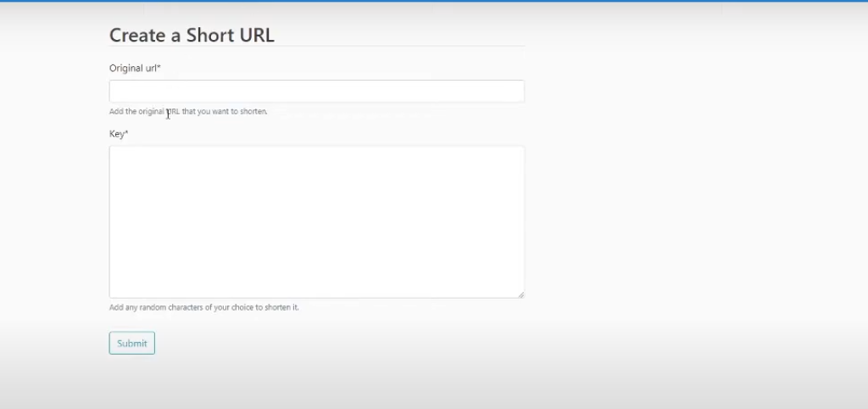Click the 'Key*' field label
Screen dimensions: 868x409
(119, 133)
